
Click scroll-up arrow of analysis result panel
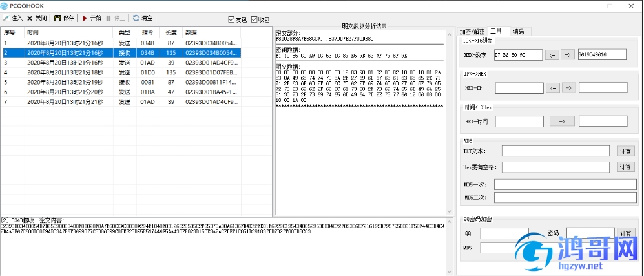pos(449,33)
